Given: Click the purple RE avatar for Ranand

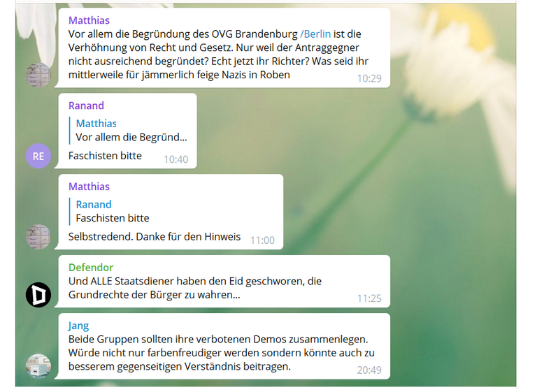Looking at the screenshot, I should coord(38,156).
